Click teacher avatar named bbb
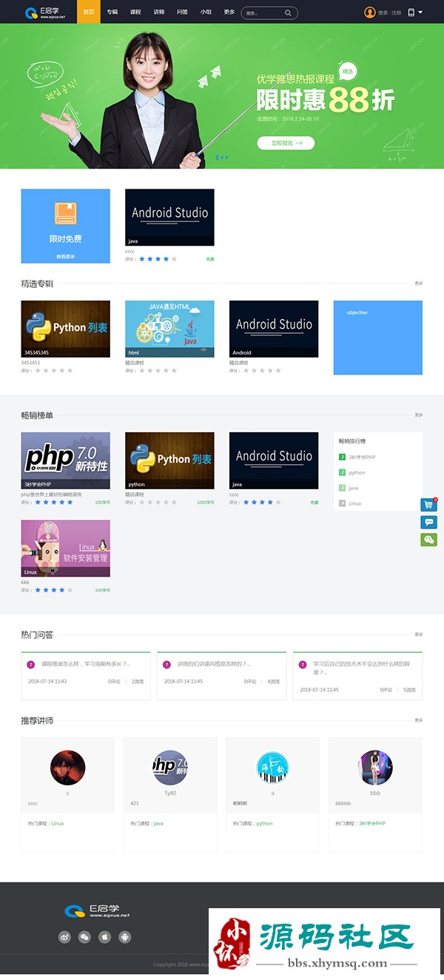444x980 pixels. point(375,768)
